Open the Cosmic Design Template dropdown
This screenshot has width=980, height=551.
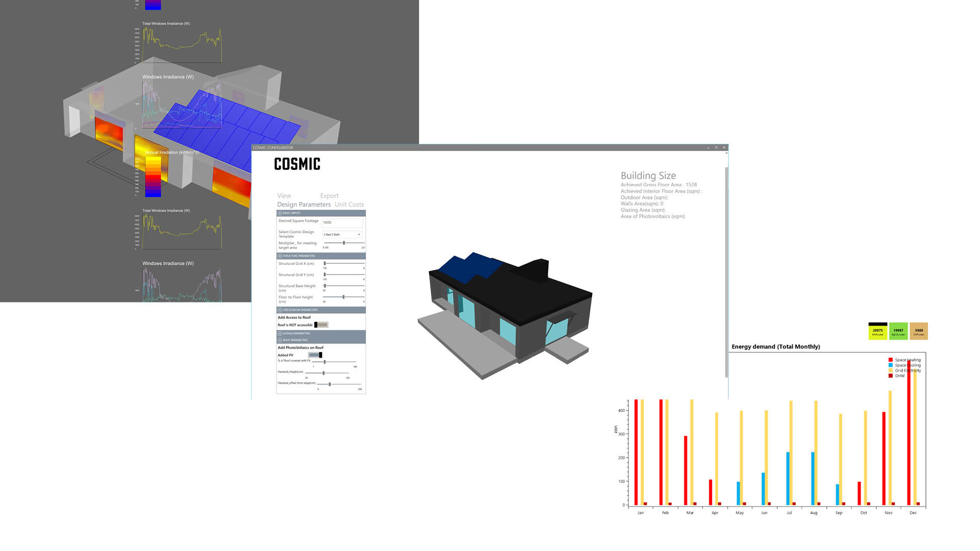[342, 235]
